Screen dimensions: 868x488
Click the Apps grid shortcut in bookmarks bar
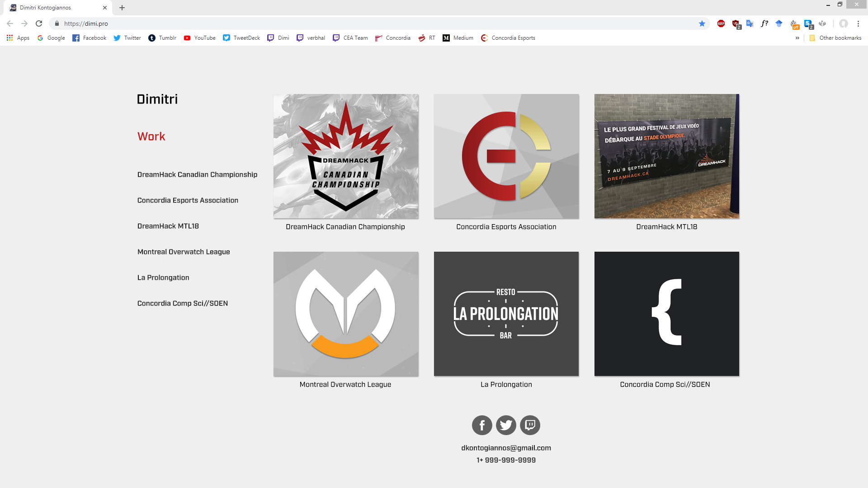coord(18,38)
